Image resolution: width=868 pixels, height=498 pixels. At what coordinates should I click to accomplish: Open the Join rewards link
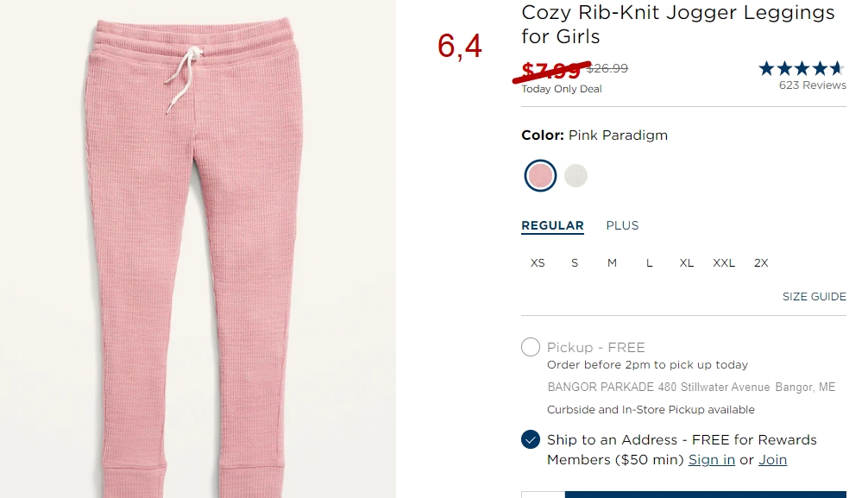[773, 460]
